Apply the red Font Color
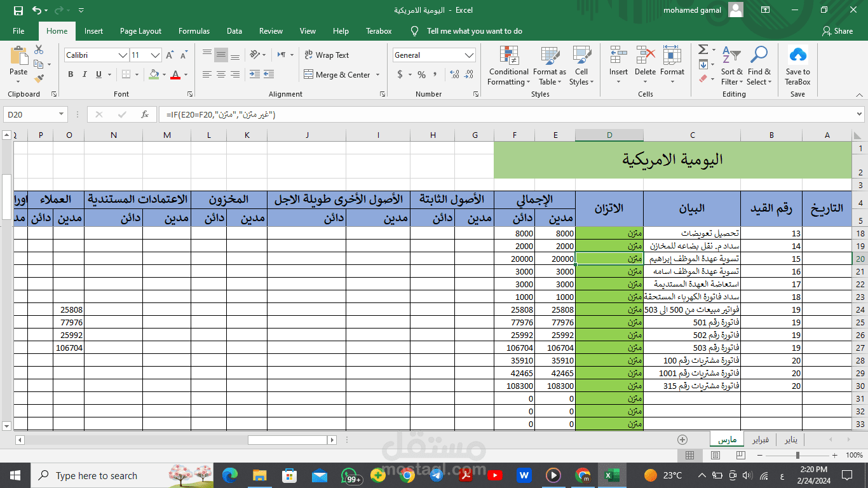 (x=175, y=75)
